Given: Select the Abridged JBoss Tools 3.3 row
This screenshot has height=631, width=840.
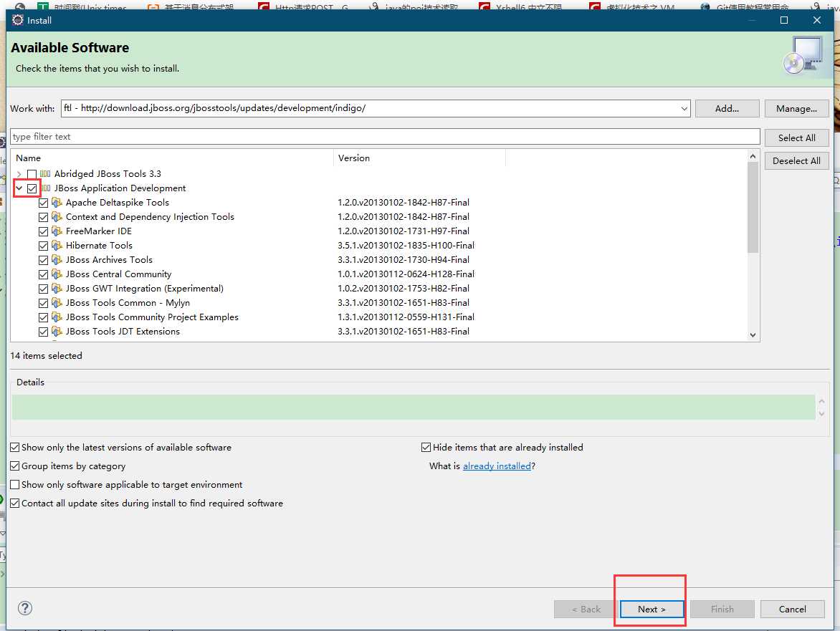Looking at the screenshot, I should click(x=108, y=174).
